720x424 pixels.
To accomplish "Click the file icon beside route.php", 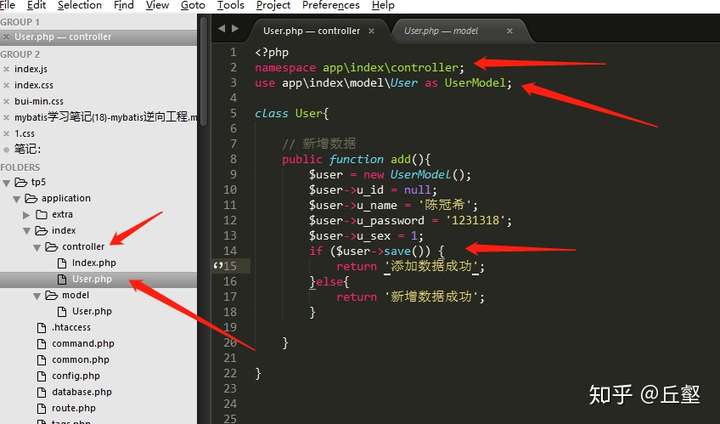I will pos(41,408).
